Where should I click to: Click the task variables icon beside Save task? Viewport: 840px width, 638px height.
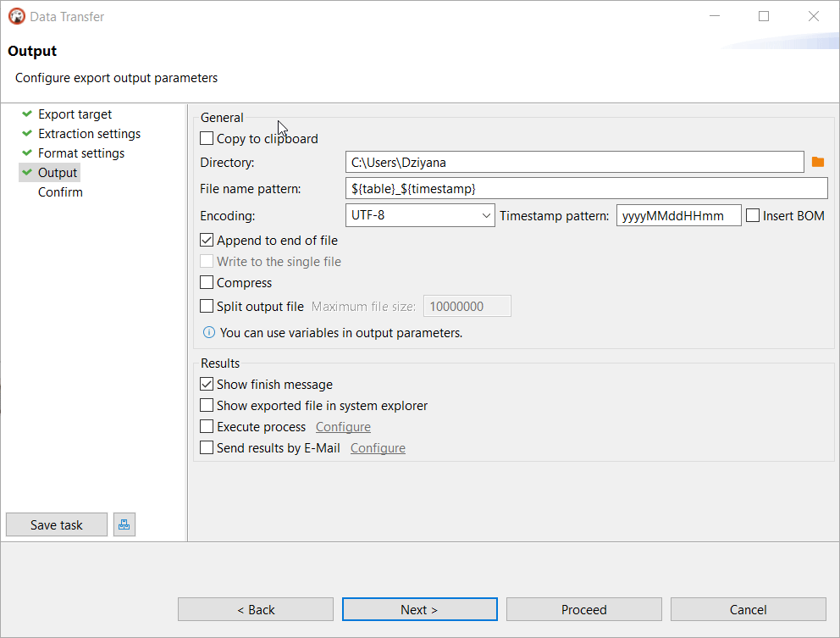[124, 524]
